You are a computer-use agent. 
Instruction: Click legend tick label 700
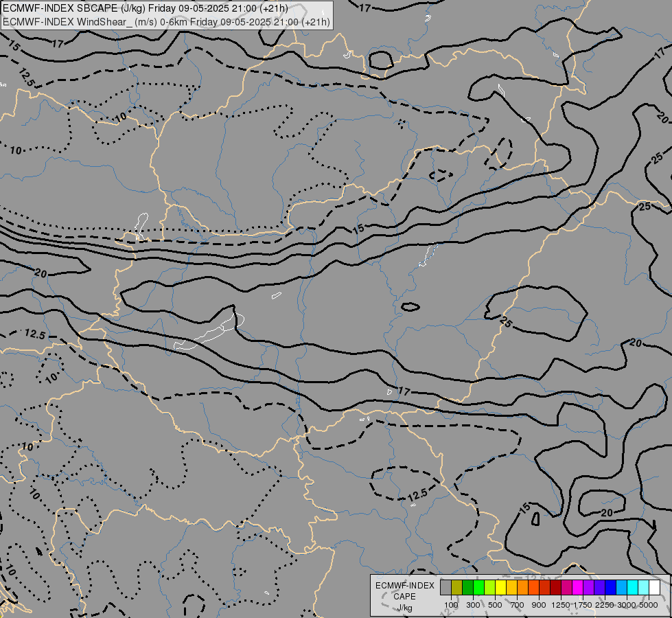click(518, 605)
